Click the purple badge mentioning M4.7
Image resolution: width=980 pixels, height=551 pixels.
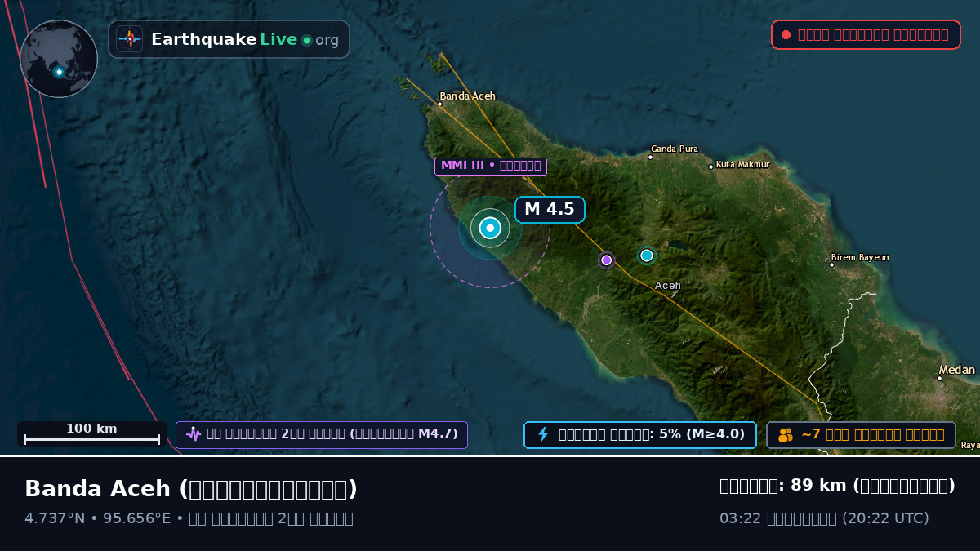point(322,434)
